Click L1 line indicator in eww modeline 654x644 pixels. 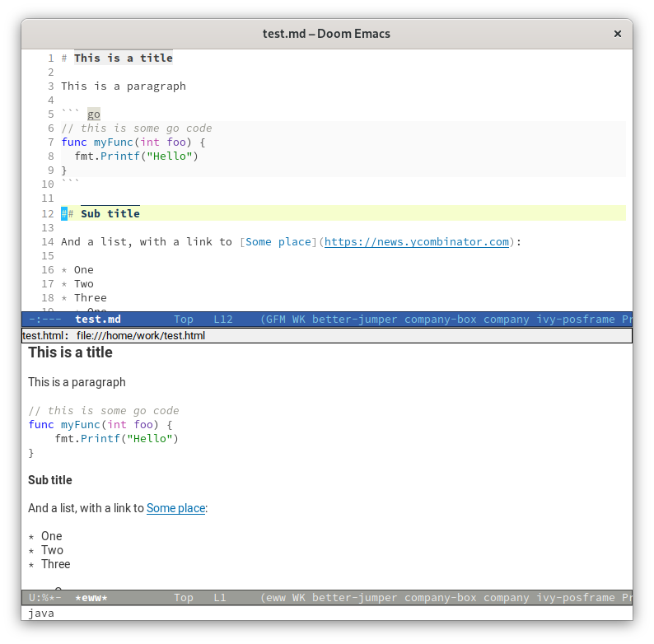(x=219, y=598)
